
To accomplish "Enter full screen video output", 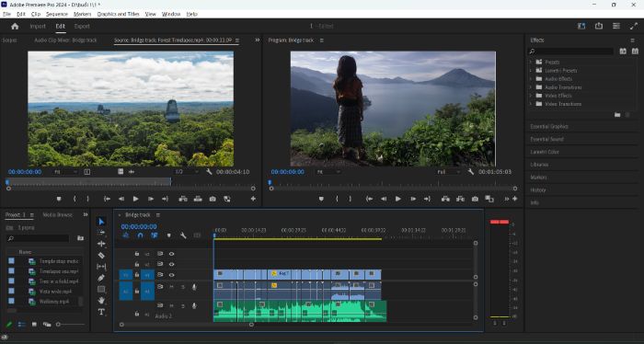I will [x=633, y=26].
